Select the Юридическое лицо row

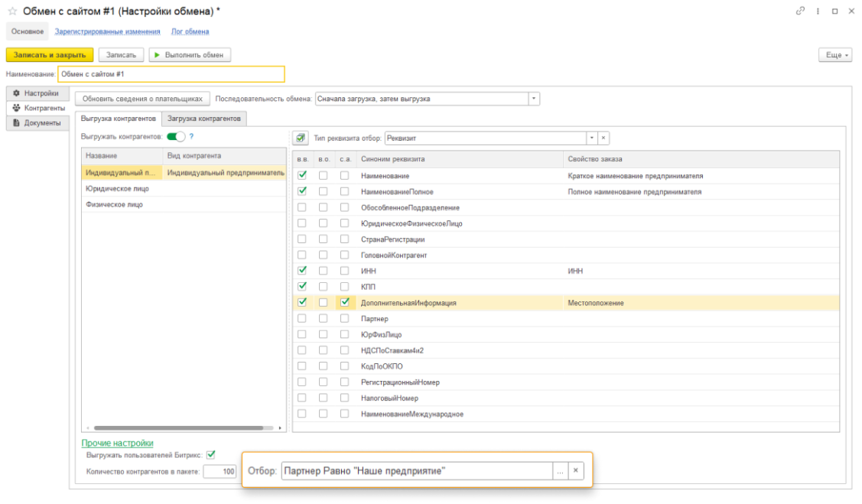184,188
